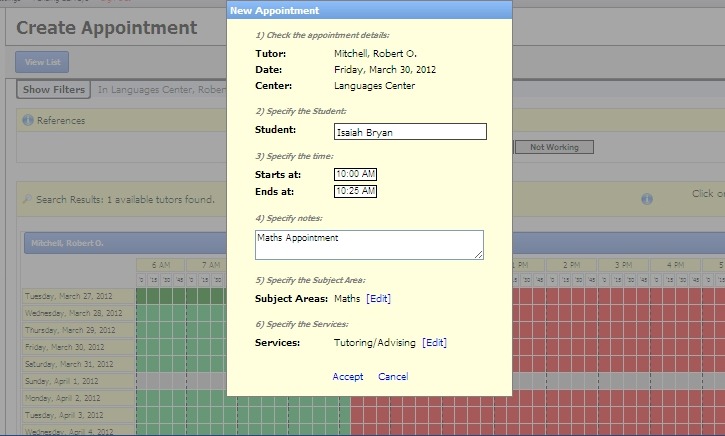Viewport: 725px width, 436px height.
Task: Select row Sunday, April 1, 2012
Action: (78, 381)
